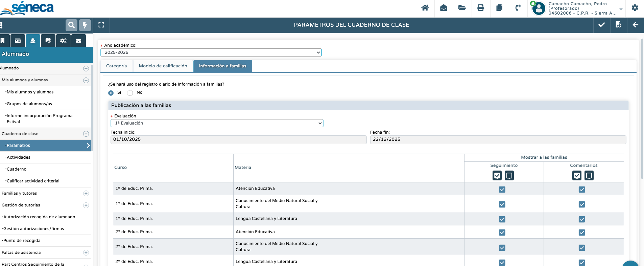The image size is (644, 266).
Task: Click the checkmark accept icon in title bar
Action: 602,25
